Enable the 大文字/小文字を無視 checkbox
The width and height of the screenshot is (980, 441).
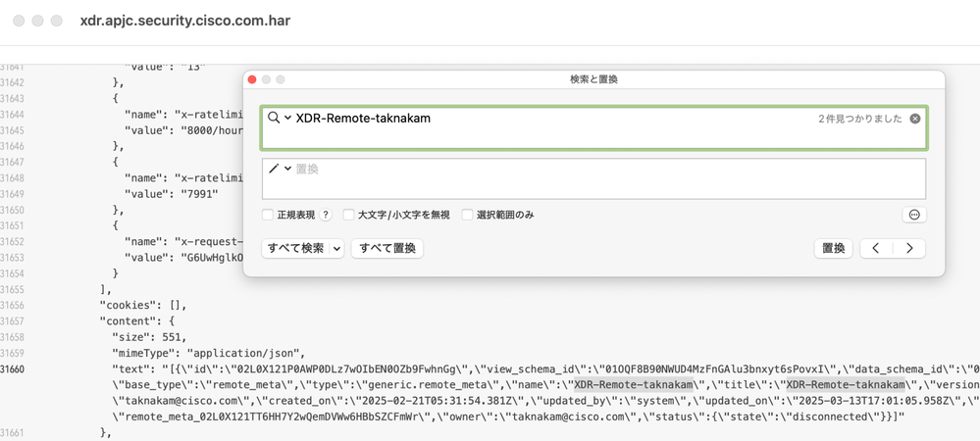coord(349,215)
